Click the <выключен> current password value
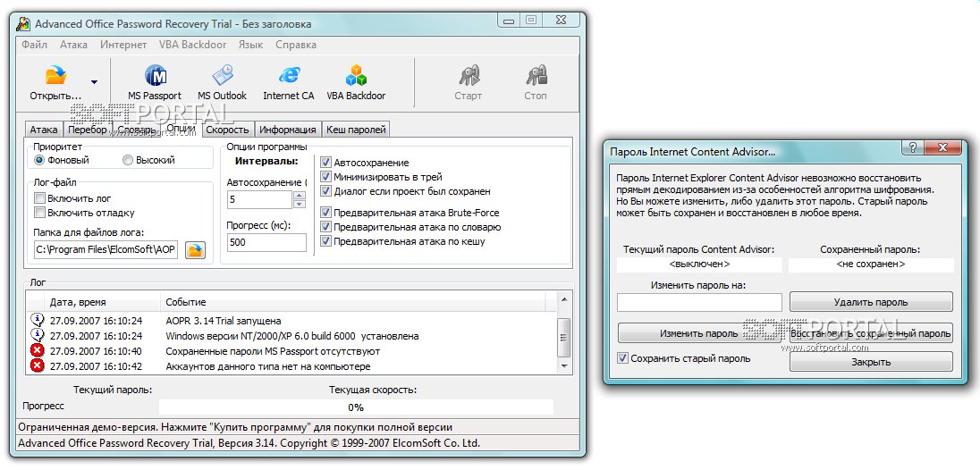 pyautogui.click(x=699, y=264)
